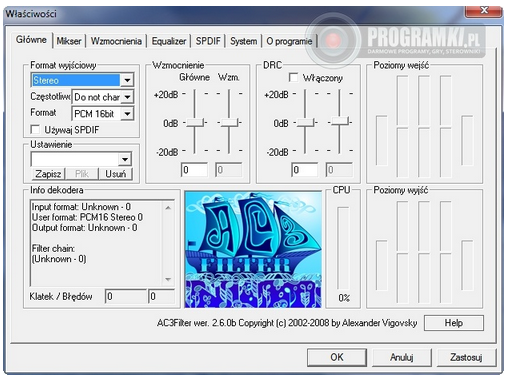Viewport: 509px width, 380px height.
Task: Open the O programie tab
Action: click(289, 41)
